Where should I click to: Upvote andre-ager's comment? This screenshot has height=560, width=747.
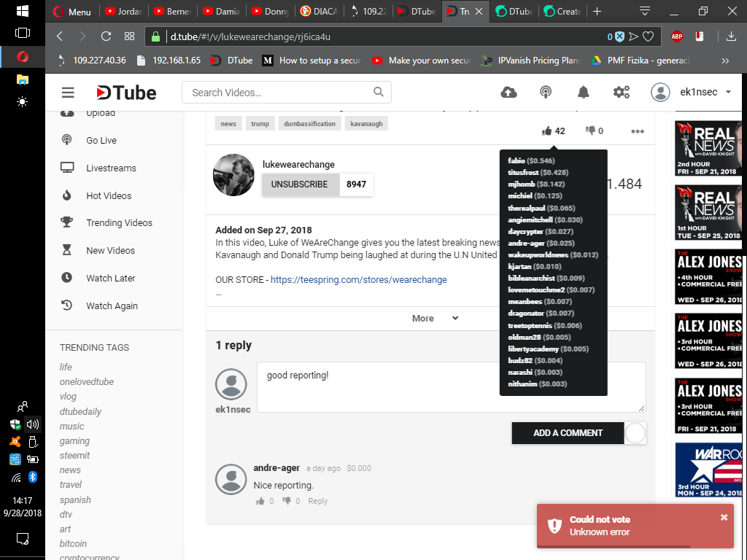(260, 501)
